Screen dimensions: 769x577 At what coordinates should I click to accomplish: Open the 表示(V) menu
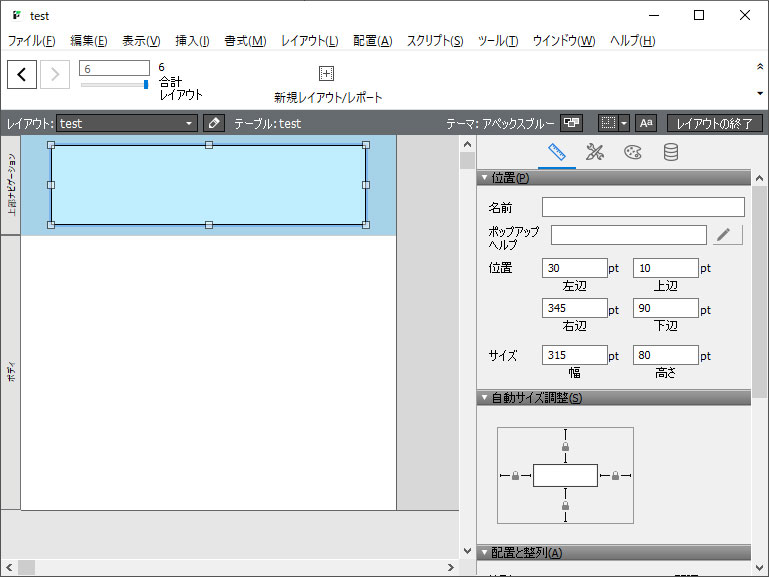pyautogui.click(x=141, y=41)
